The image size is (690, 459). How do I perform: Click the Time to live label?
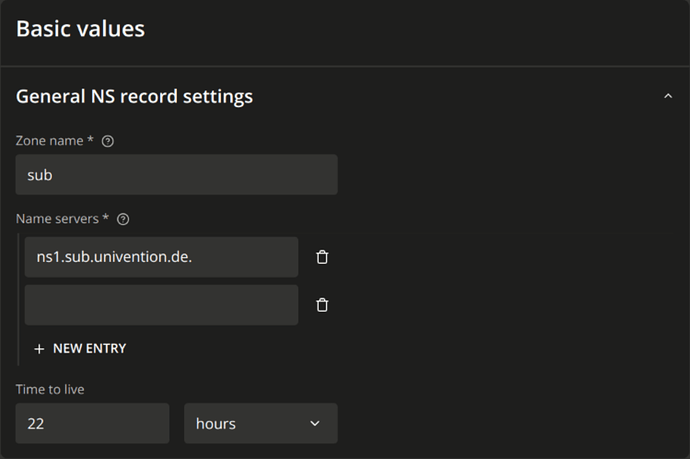(x=50, y=389)
